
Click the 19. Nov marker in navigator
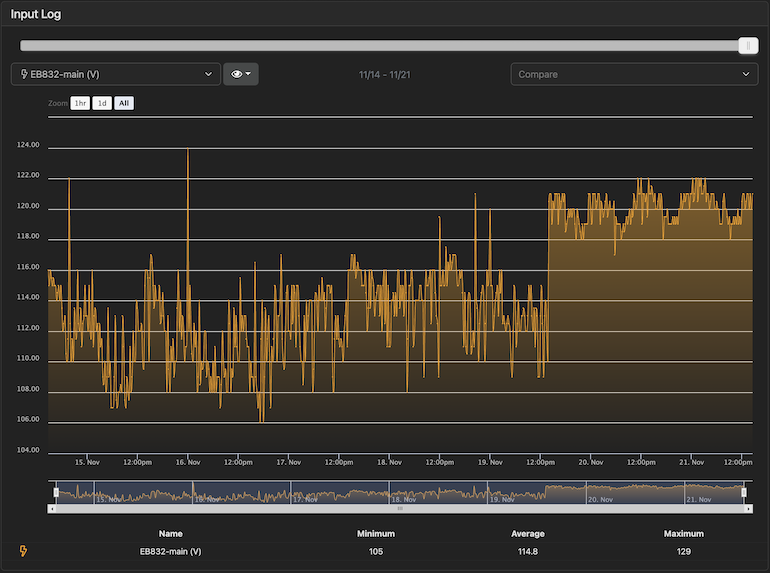pos(502,499)
